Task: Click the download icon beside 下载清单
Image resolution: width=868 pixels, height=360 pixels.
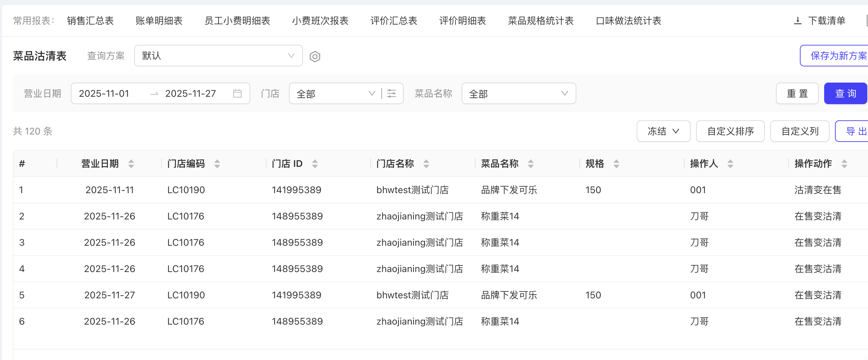Action: [x=798, y=21]
